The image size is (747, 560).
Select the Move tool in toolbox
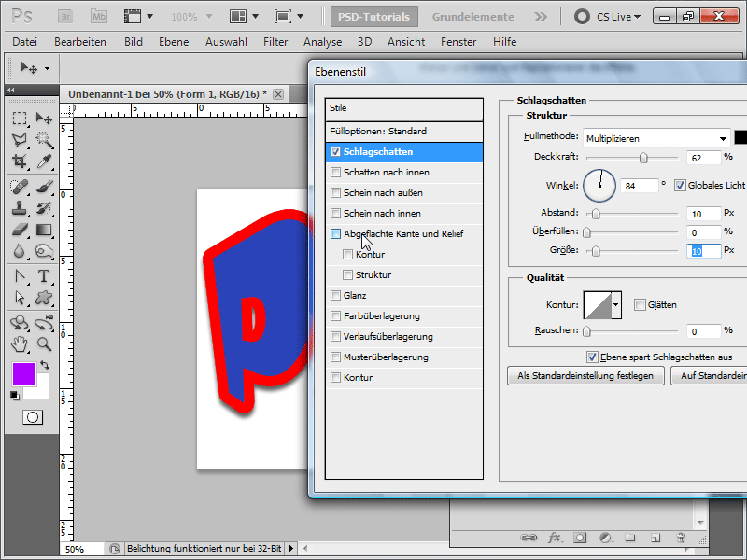pos(44,118)
